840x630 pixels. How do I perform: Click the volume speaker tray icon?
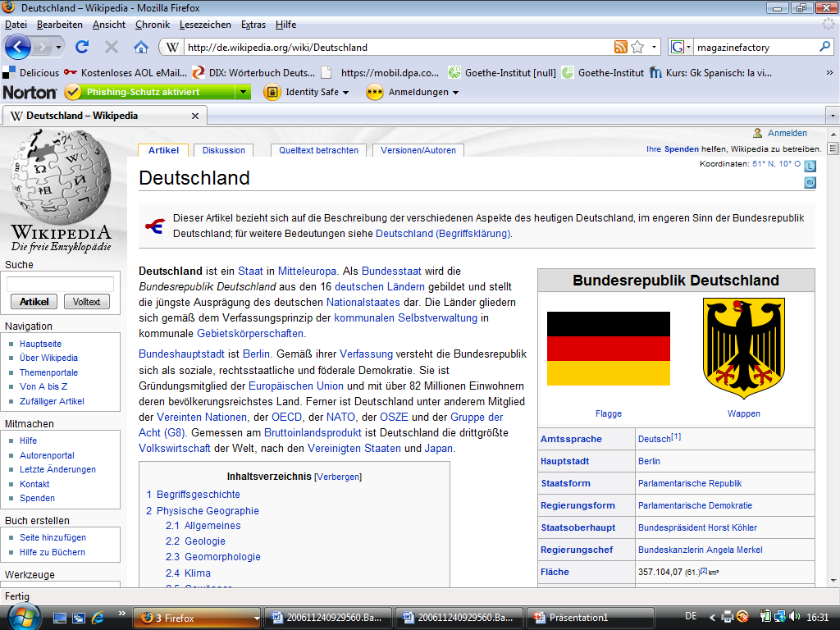tap(794, 617)
